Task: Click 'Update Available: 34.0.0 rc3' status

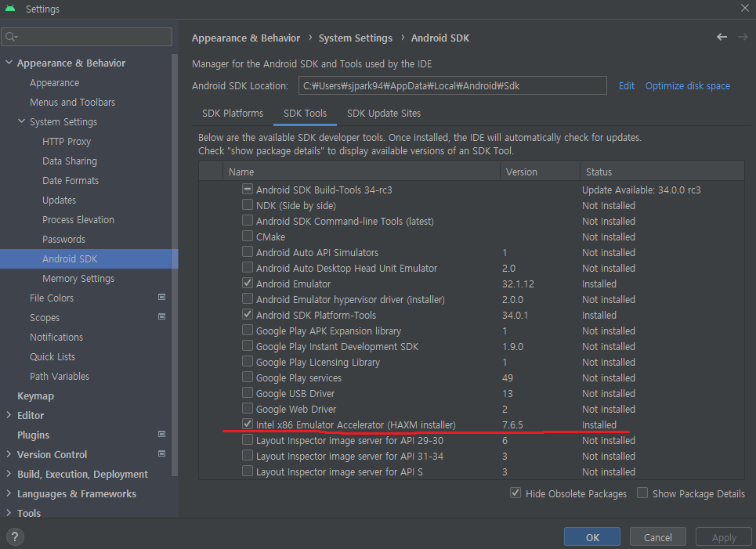Action: 642,190
